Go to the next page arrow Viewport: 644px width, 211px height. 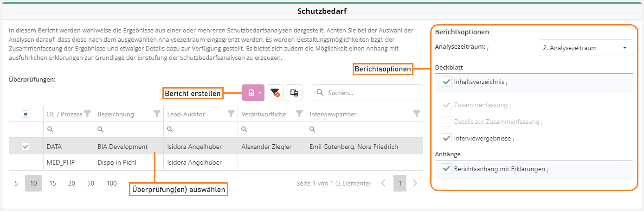pyautogui.click(x=415, y=183)
